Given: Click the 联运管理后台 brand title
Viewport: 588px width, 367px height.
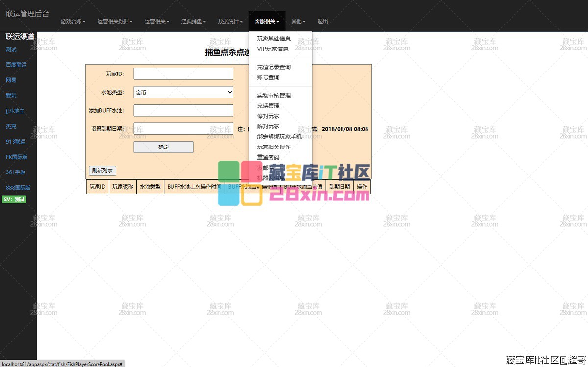Looking at the screenshot, I should pyautogui.click(x=27, y=14).
